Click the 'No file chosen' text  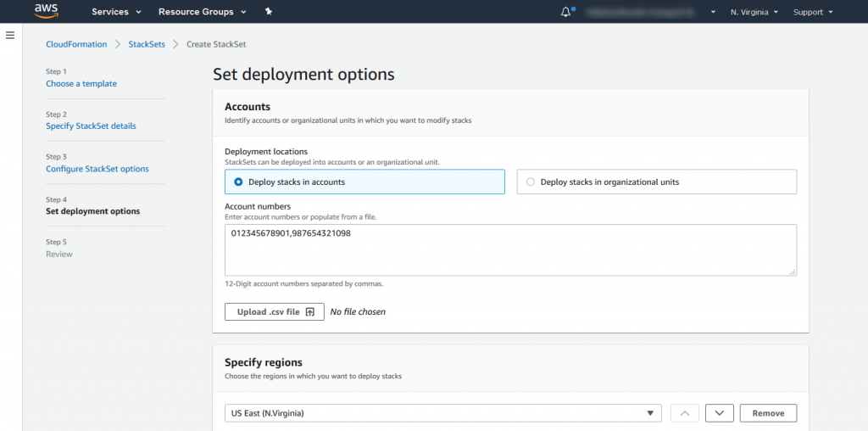358,312
